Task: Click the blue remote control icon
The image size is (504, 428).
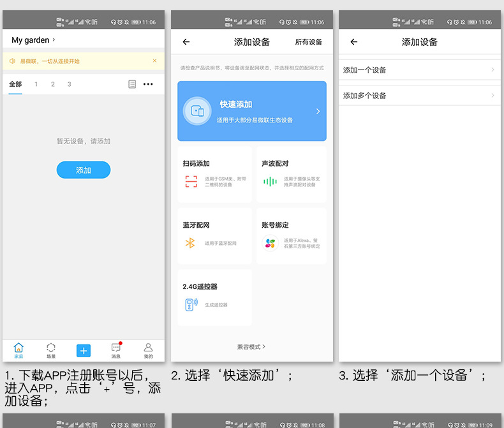Action: pyautogui.click(x=191, y=305)
